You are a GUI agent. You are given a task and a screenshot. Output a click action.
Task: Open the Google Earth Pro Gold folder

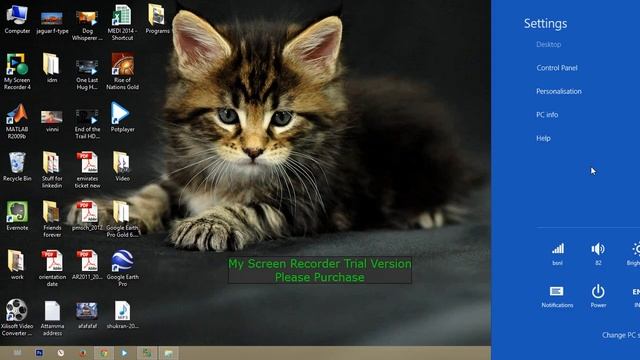tap(122, 220)
